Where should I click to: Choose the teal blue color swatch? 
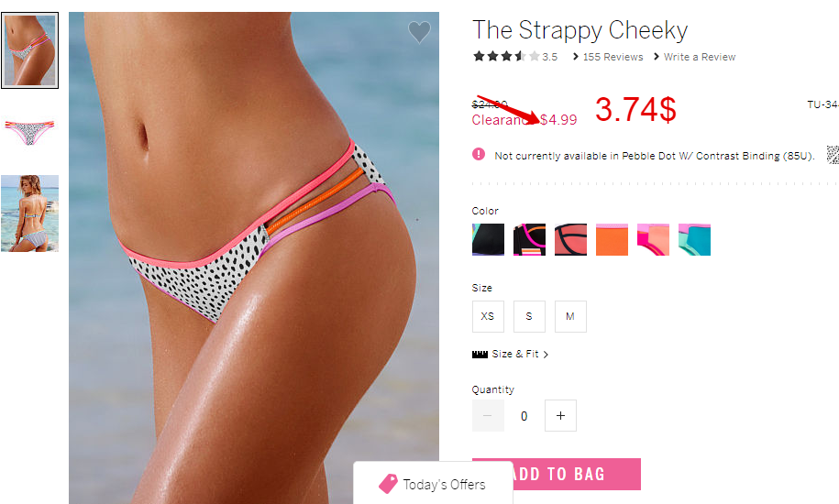click(694, 239)
